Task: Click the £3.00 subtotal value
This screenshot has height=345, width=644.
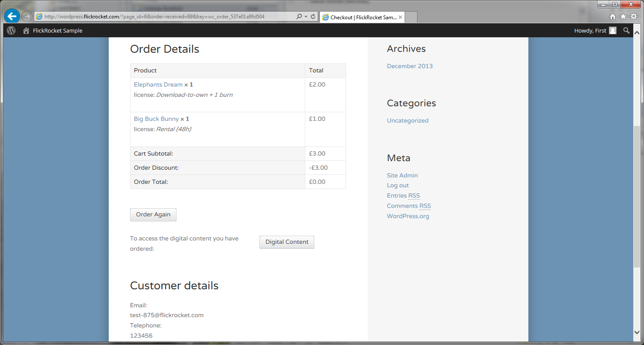Action: coord(317,153)
